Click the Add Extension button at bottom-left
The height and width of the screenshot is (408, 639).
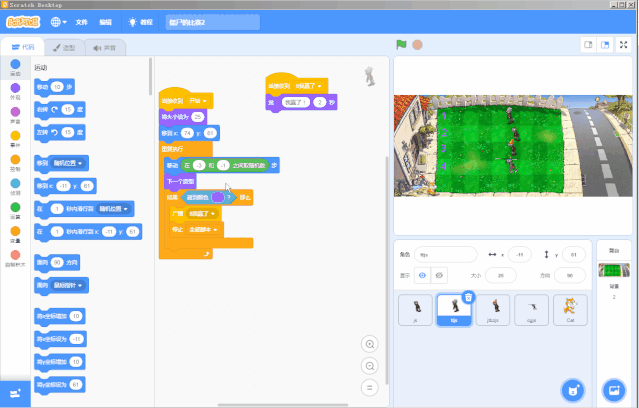coord(15,394)
